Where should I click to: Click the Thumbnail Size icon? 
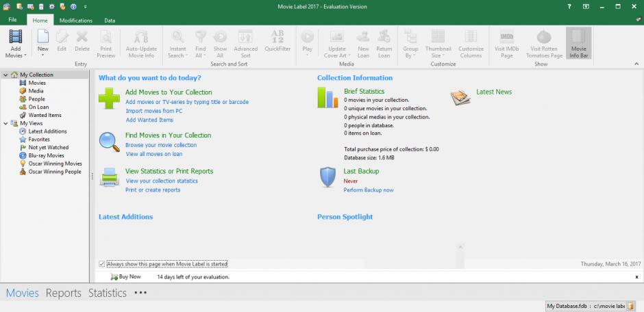coord(438,36)
